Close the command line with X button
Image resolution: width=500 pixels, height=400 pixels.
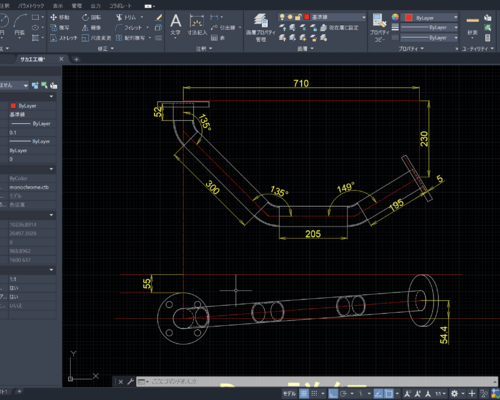121,382
